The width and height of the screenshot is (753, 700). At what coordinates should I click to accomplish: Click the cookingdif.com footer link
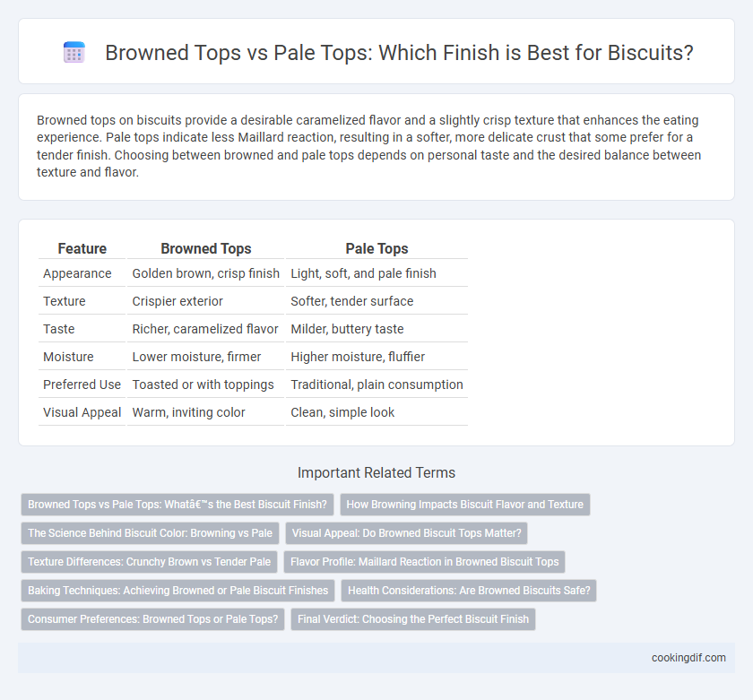(x=688, y=658)
